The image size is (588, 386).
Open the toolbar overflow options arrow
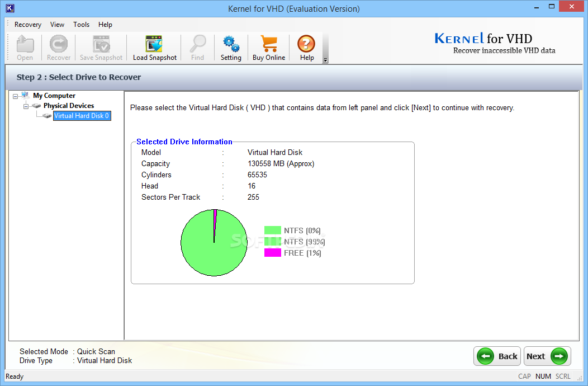(325, 60)
